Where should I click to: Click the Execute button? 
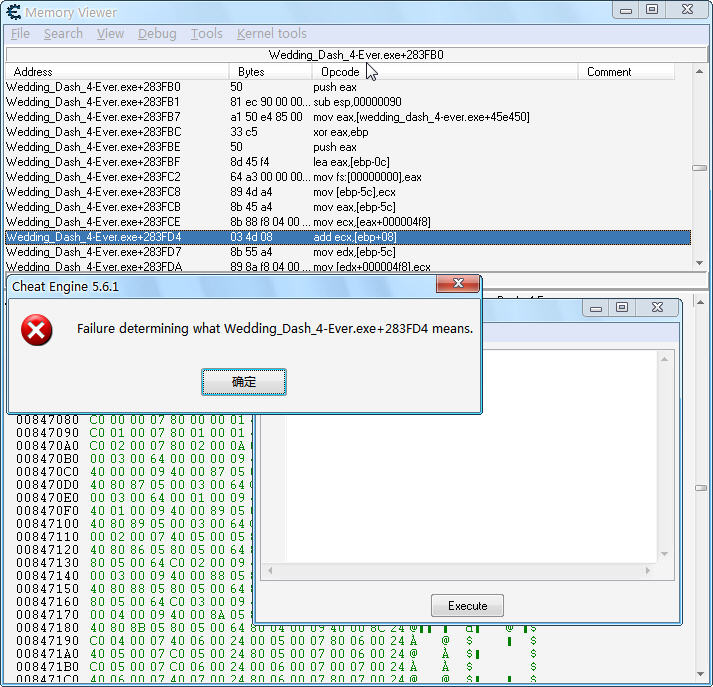pyautogui.click(x=467, y=605)
